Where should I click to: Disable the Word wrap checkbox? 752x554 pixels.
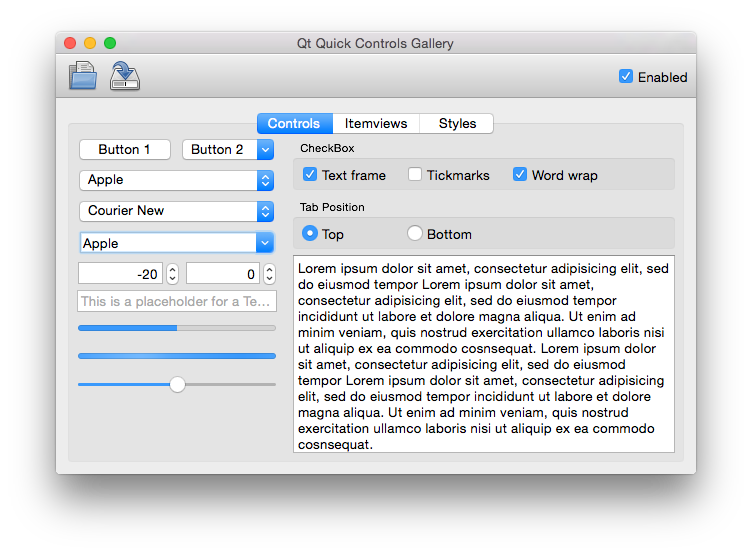[520, 175]
